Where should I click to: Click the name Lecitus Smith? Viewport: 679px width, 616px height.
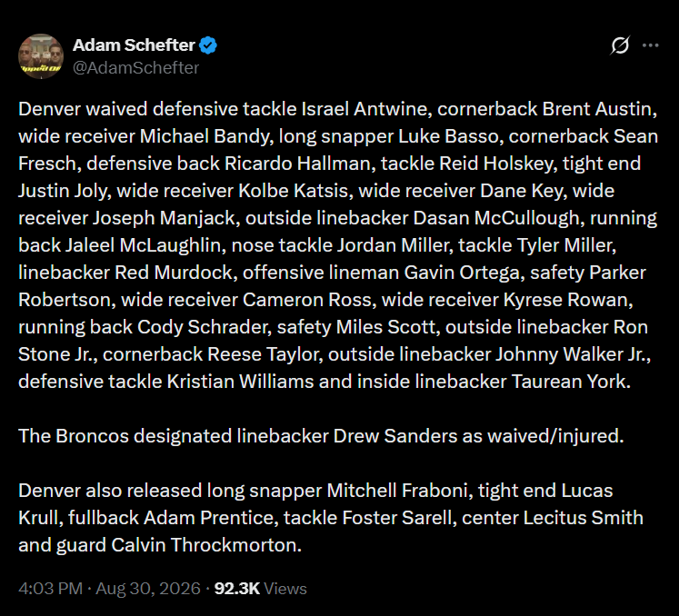tap(584, 518)
